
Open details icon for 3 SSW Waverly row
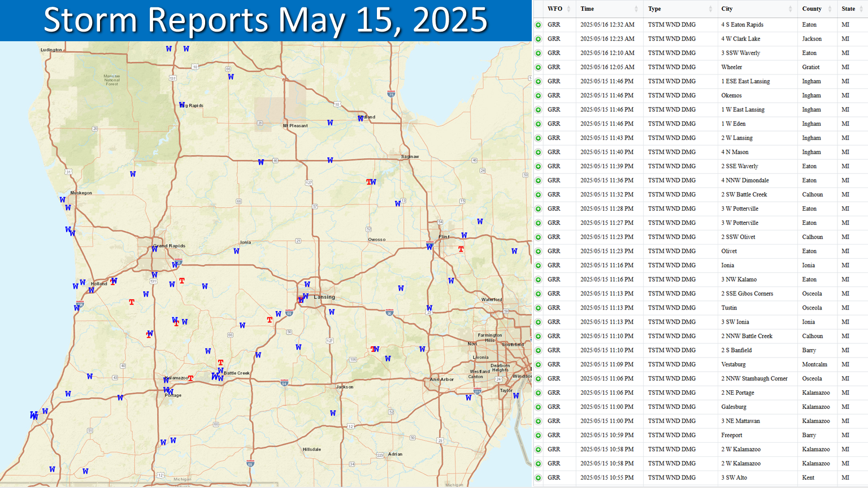538,53
